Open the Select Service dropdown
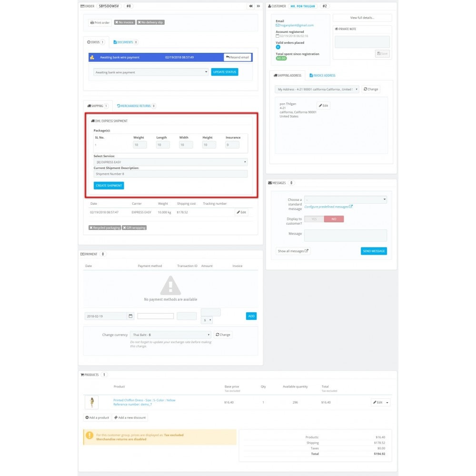The image size is (476, 476). click(170, 162)
